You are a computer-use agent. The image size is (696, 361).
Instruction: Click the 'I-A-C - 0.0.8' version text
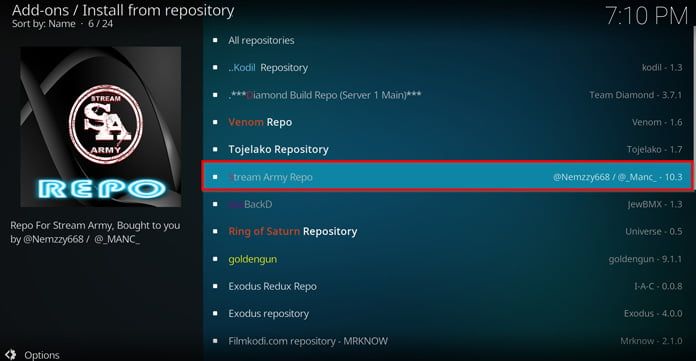pyautogui.click(x=658, y=286)
